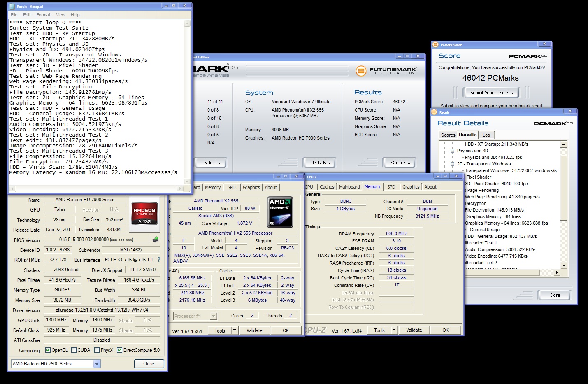Switch to the Scores tab in Result Details
Image resolution: width=588 pixels, height=384 pixels.
click(448, 135)
